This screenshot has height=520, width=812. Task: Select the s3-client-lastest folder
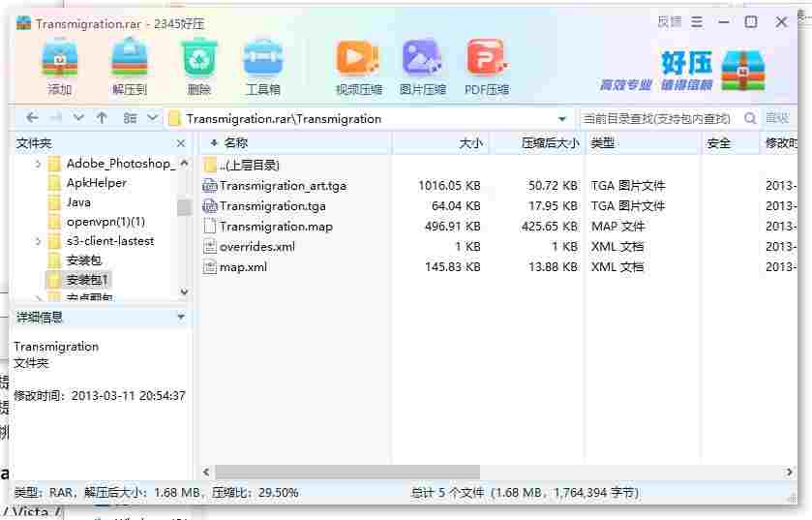coord(110,241)
